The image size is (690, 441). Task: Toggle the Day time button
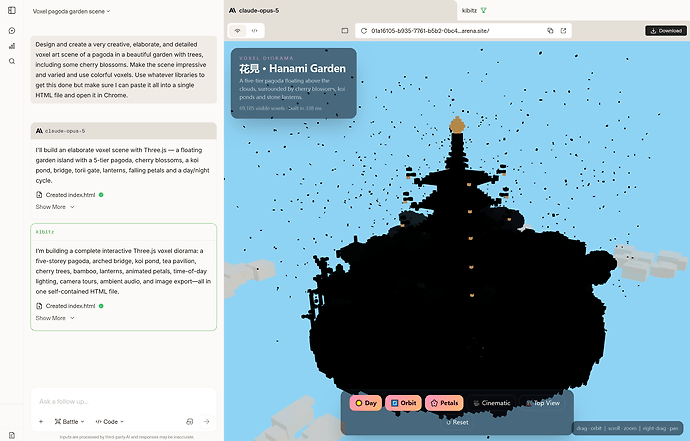point(366,403)
